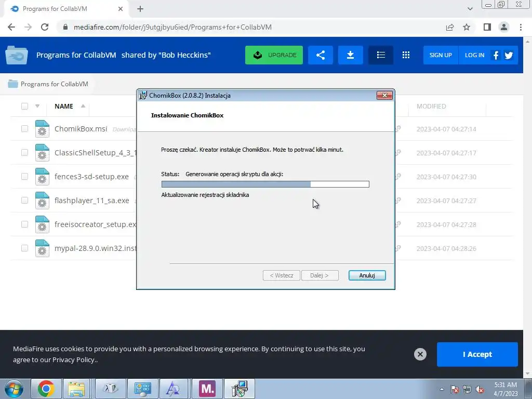Click browser share page icon
Screen dimensions: 532x399
pos(450,27)
